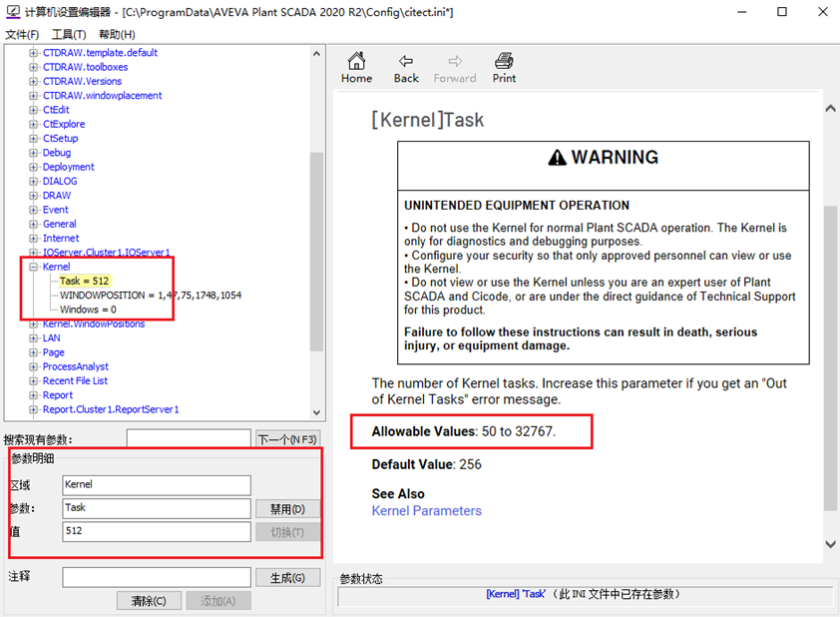
Task: Expand the Deployment section
Action: (x=33, y=167)
